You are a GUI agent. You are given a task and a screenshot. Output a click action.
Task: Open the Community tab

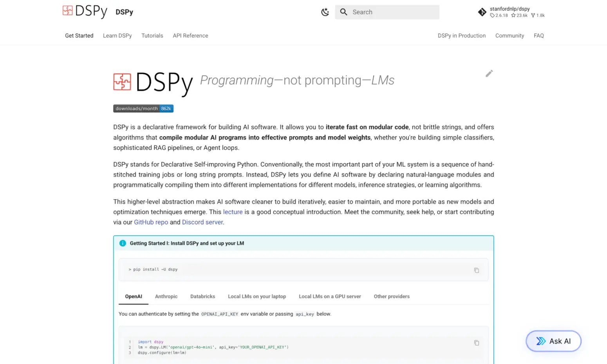click(x=509, y=36)
